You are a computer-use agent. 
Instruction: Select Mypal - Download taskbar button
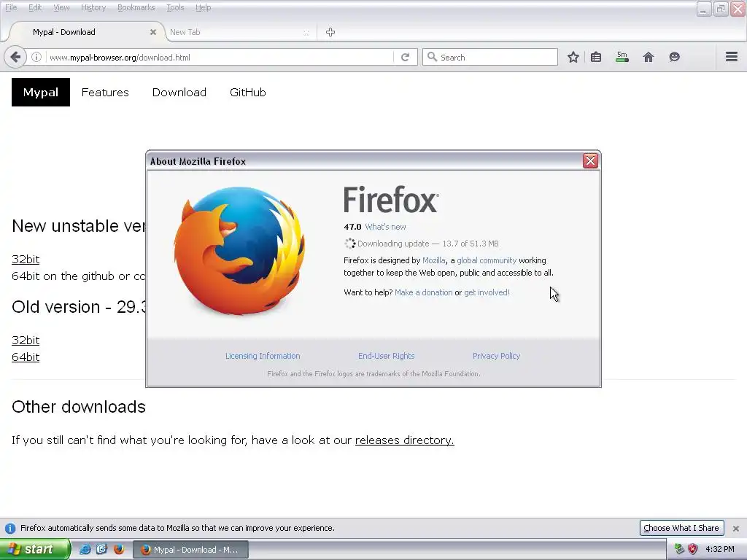tap(190, 550)
